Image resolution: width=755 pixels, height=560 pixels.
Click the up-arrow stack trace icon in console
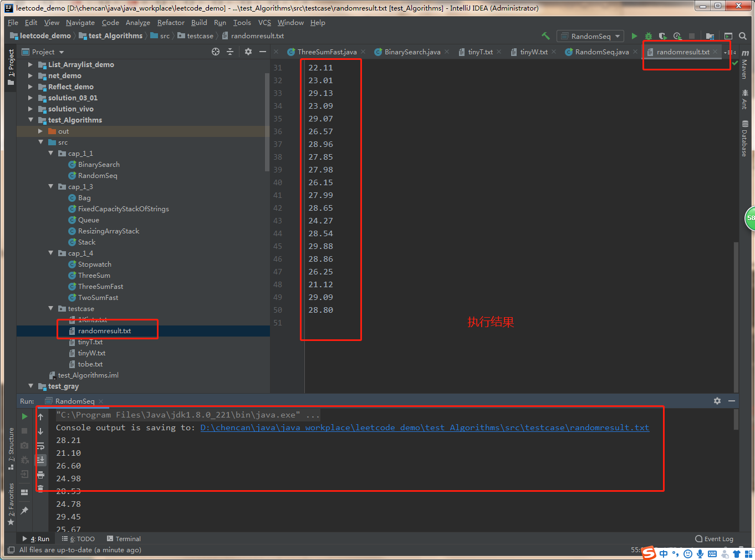[40, 416]
